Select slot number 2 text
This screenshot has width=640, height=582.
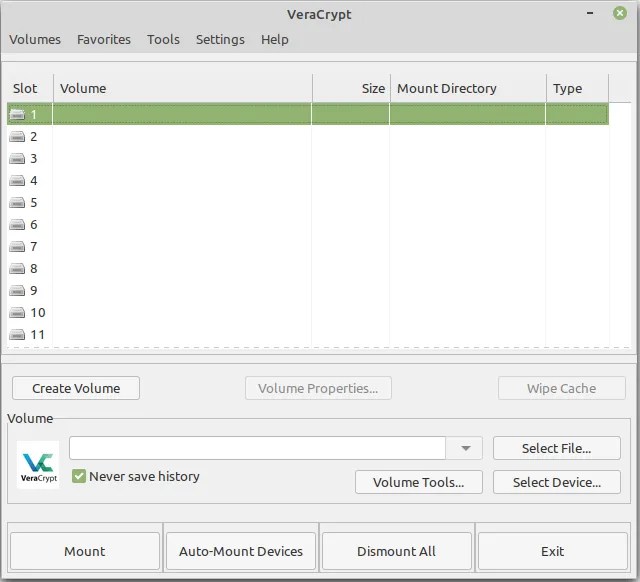click(34, 137)
